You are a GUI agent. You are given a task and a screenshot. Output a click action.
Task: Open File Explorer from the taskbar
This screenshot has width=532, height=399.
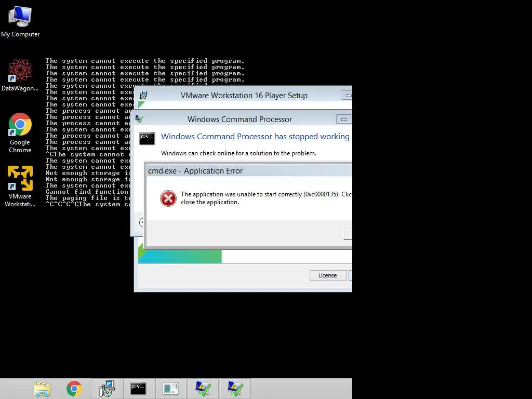pyautogui.click(x=42, y=389)
